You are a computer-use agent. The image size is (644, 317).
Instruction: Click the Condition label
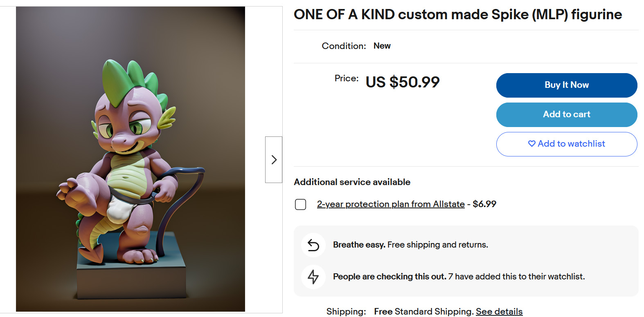[x=344, y=46]
